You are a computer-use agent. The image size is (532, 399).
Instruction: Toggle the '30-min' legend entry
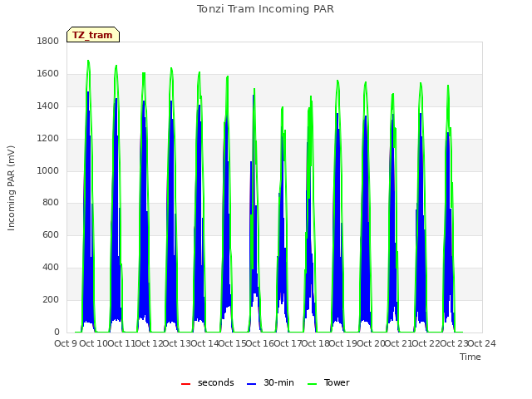[270, 382]
